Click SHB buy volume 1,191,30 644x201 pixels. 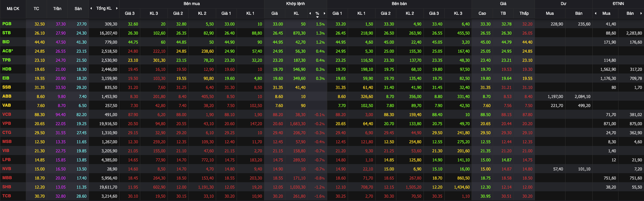point(206,187)
